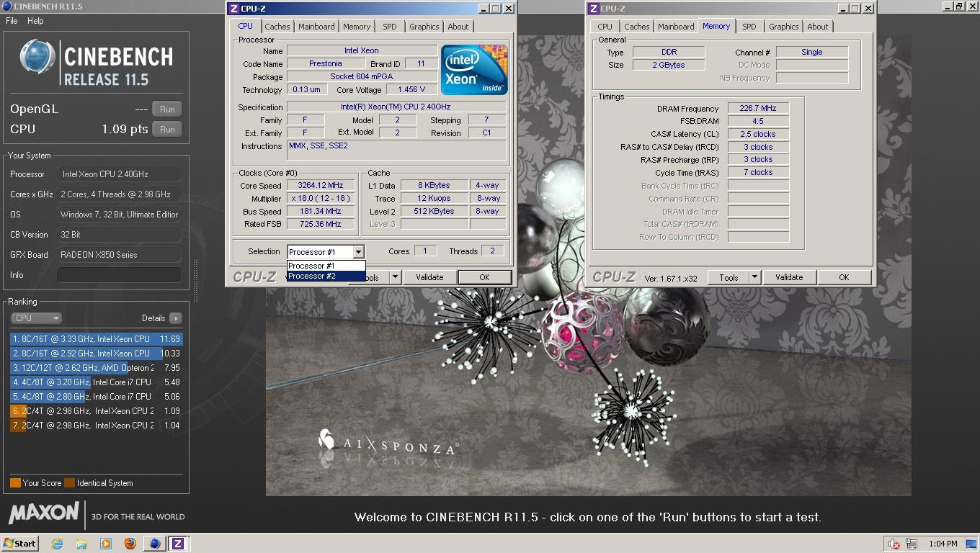The width and height of the screenshot is (980, 553).
Task: Click the Core Speed value 3264.12 MHz
Action: tap(321, 185)
